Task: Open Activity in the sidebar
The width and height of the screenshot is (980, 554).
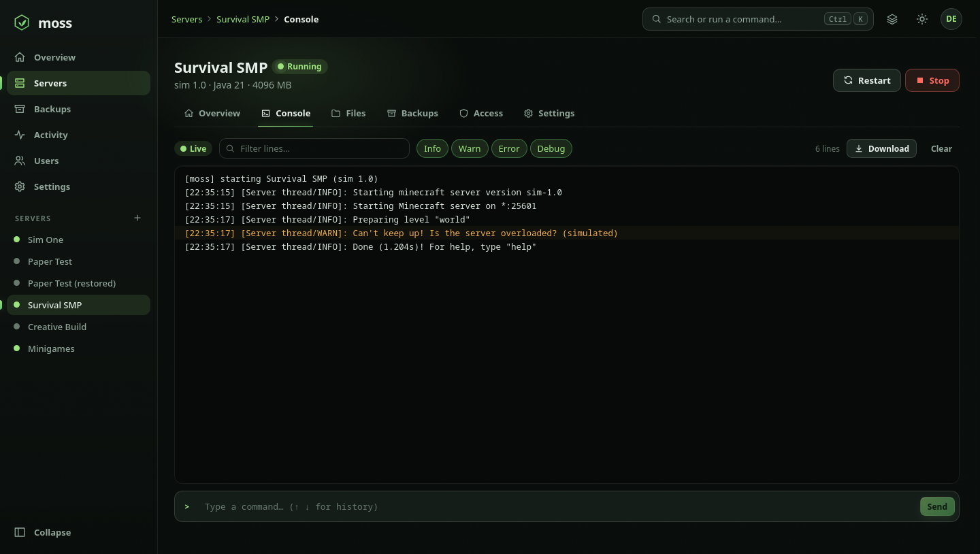Action: [78, 135]
